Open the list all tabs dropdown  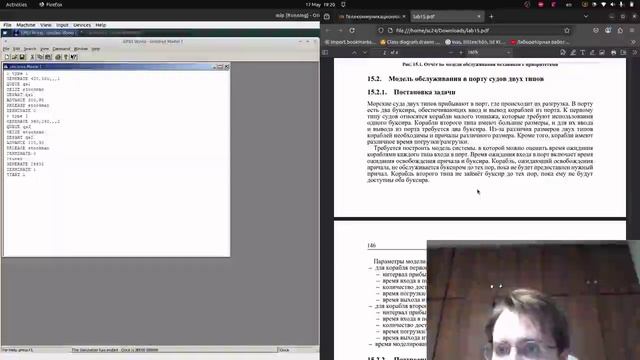586,16
